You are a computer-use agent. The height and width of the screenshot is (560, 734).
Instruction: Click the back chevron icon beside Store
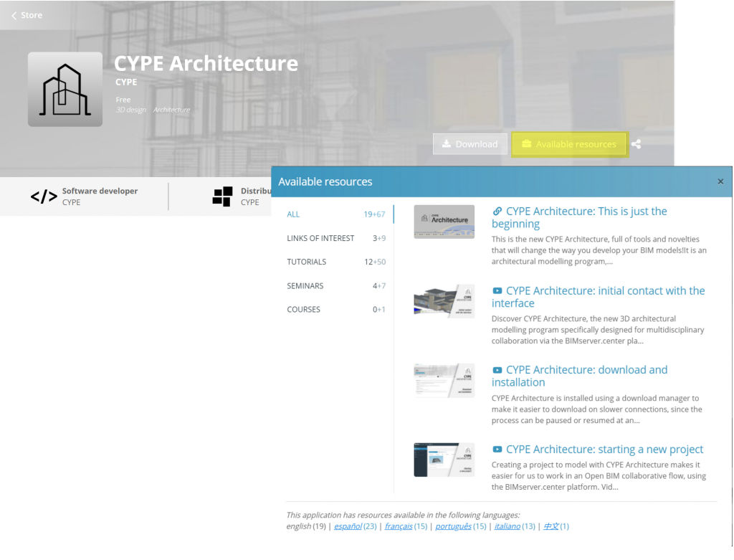pos(14,16)
